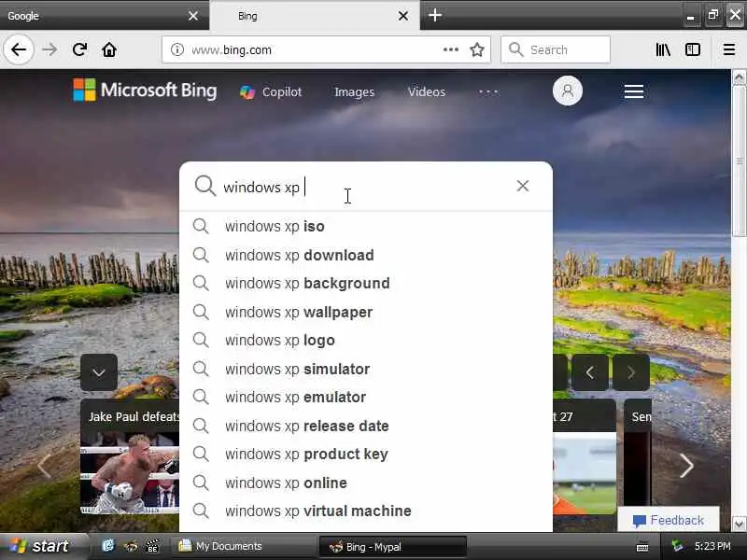Choose suggestion windows xp download

366,255
